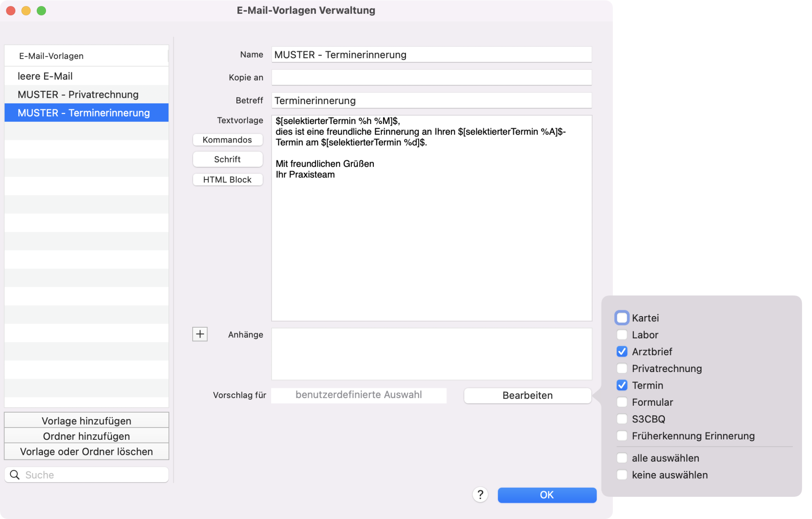
Task: Minimize the window with yellow button
Action: pyautogui.click(x=26, y=11)
